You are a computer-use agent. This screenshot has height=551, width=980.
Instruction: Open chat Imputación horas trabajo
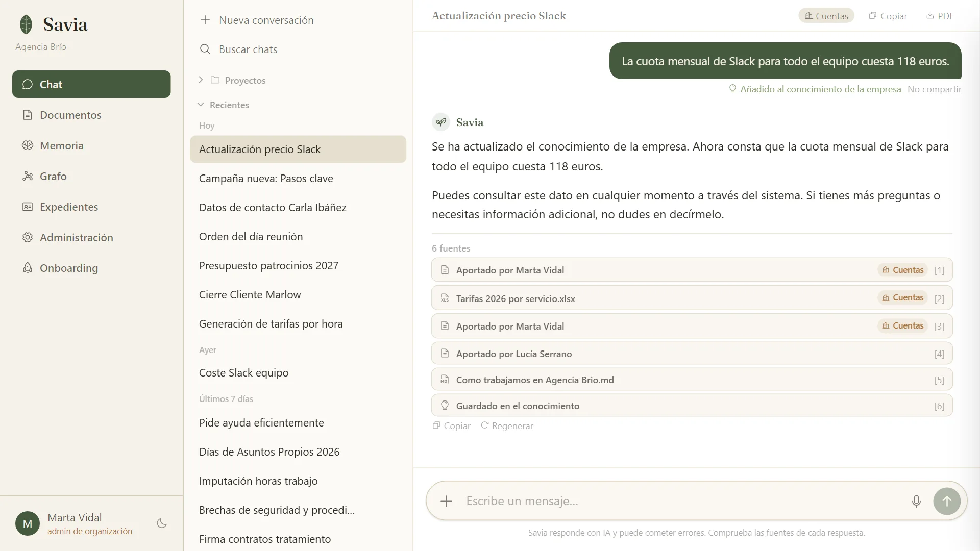click(x=298, y=481)
